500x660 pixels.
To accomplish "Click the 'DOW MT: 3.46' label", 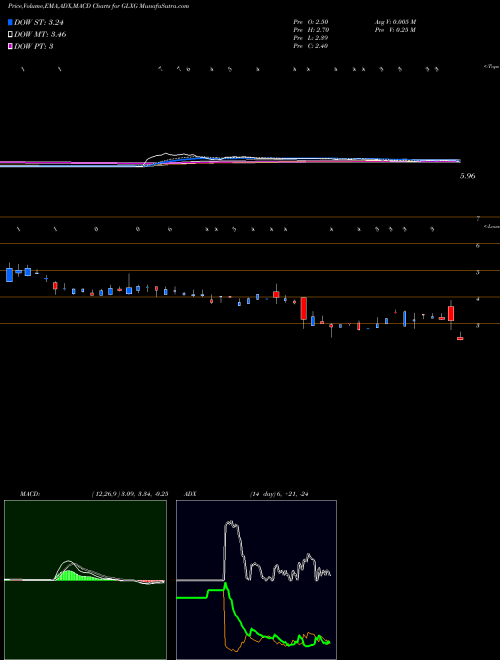I will [40, 34].
